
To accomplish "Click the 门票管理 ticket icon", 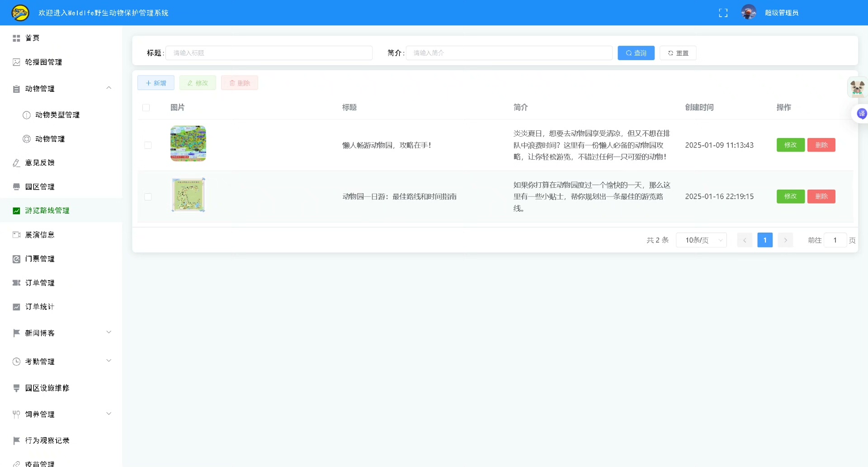I will pyautogui.click(x=17, y=259).
